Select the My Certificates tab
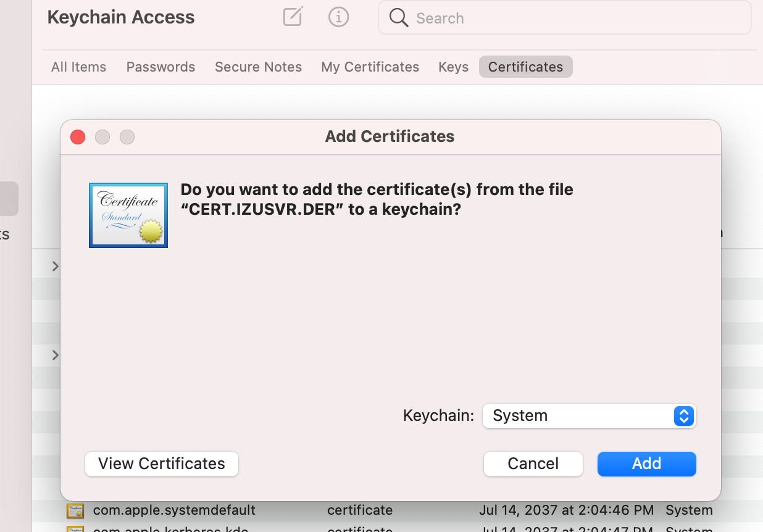This screenshot has height=532, width=763. (370, 67)
